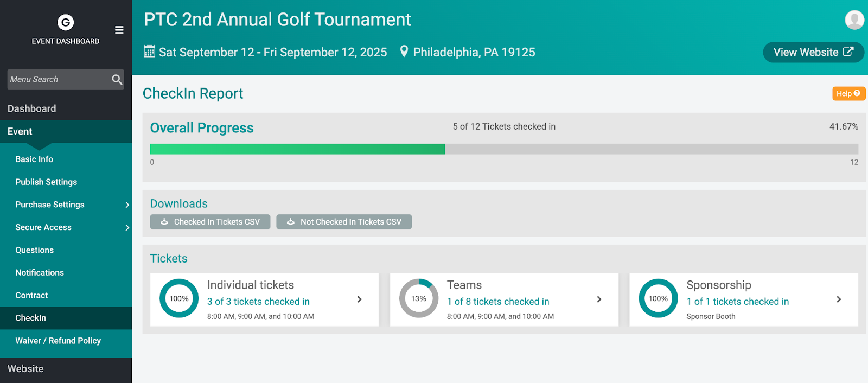This screenshot has width=868, height=383.
Task: Click the magnifier search icon
Action: [x=117, y=79]
